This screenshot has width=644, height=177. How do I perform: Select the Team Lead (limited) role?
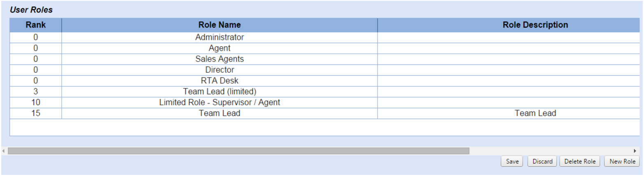pyautogui.click(x=219, y=92)
